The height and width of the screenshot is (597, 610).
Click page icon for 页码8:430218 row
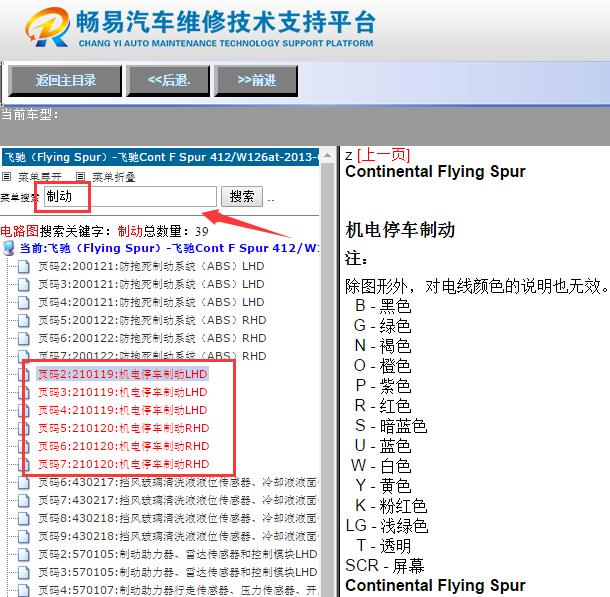24,518
